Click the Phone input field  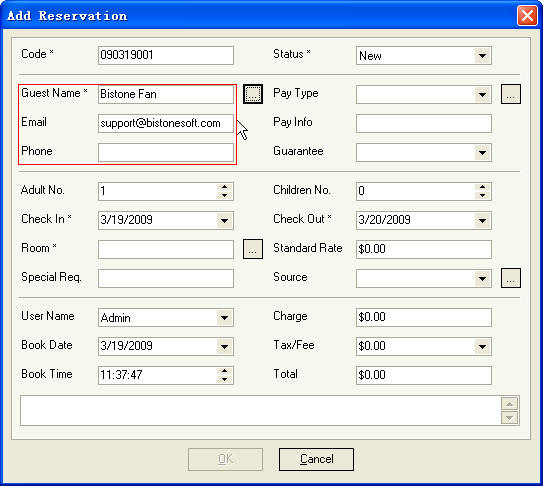pyautogui.click(x=166, y=152)
